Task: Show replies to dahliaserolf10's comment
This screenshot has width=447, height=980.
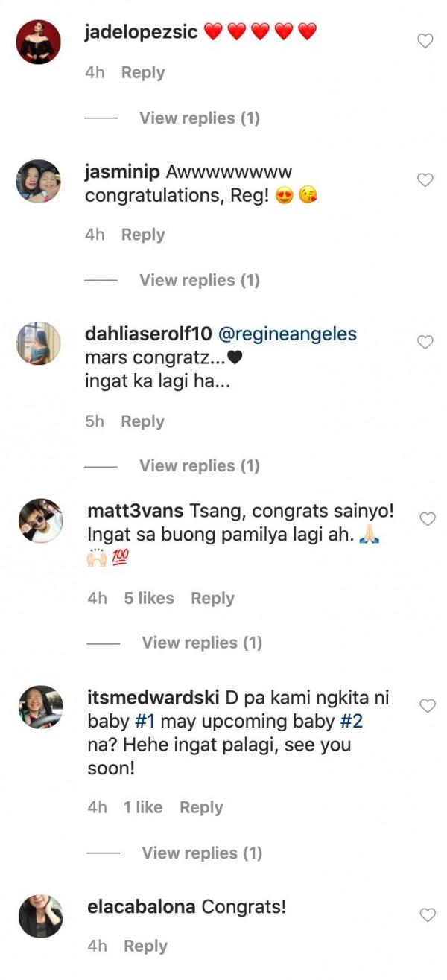Action: click(x=199, y=465)
